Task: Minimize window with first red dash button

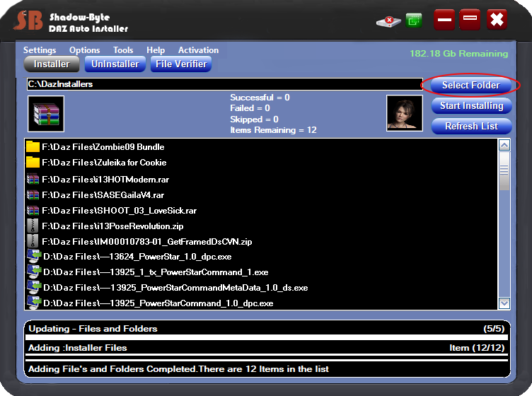Action: [444, 20]
